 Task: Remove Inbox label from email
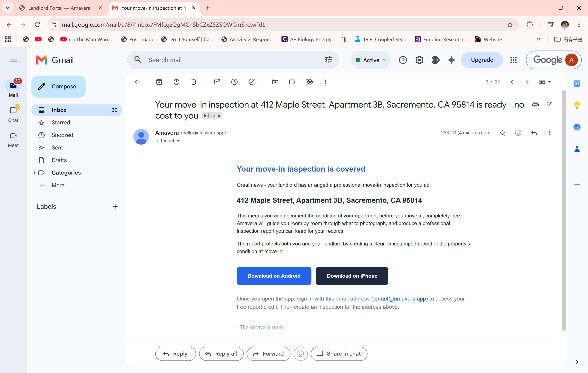coord(219,116)
